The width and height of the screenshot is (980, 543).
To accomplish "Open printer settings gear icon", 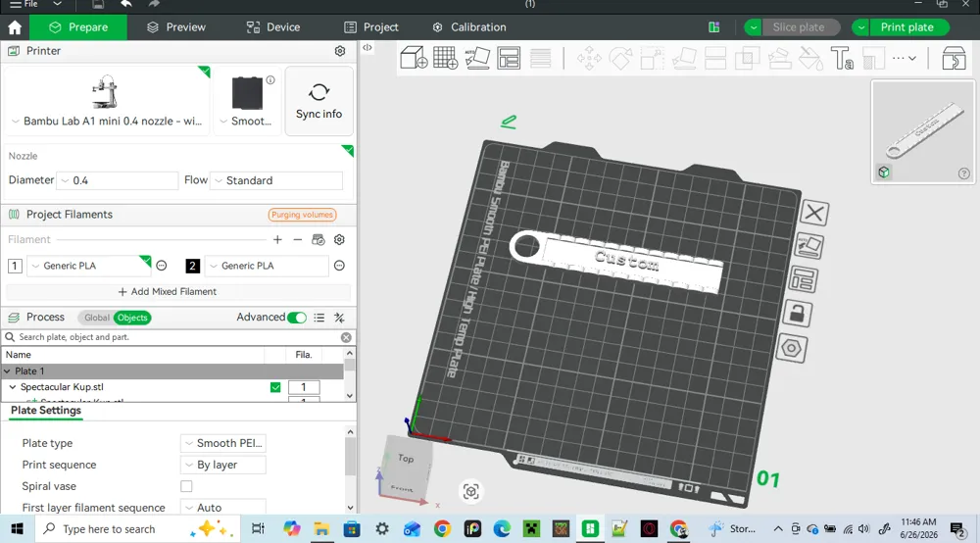I will tap(340, 51).
